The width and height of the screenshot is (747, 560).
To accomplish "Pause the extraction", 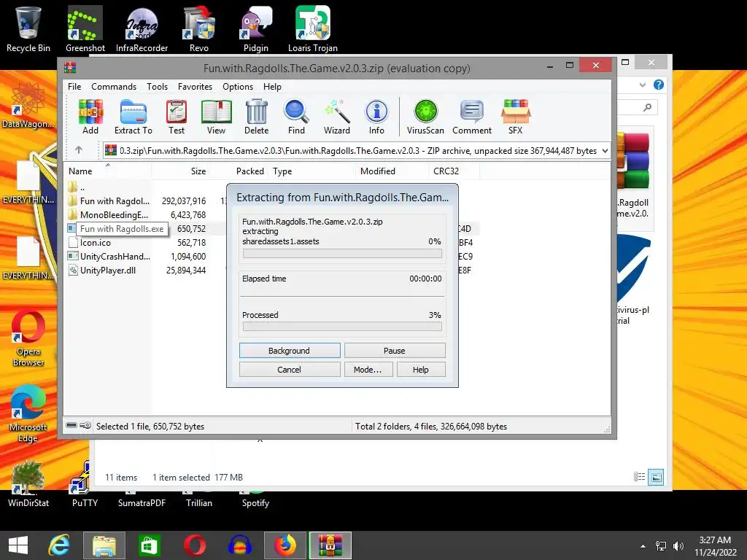I will [x=395, y=351].
